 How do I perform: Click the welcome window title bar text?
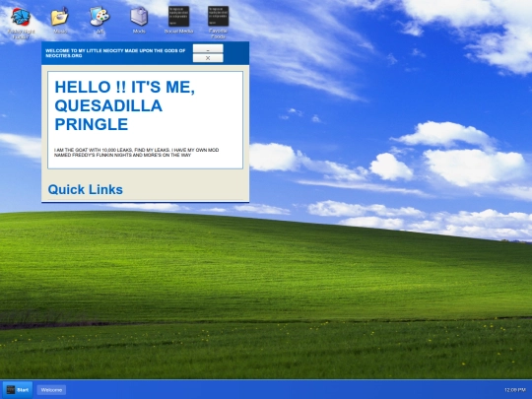(x=115, y=53)
